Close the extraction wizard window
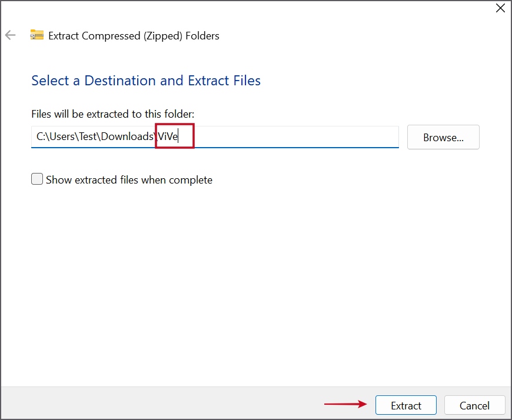This screenshot has height=420, width=512. coord(500,8)
